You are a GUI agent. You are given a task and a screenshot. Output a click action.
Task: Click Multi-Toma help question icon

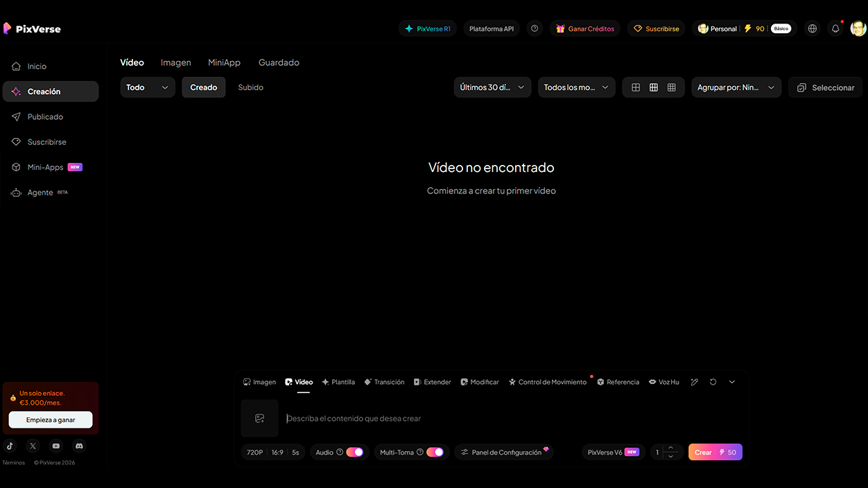[420, 452]
